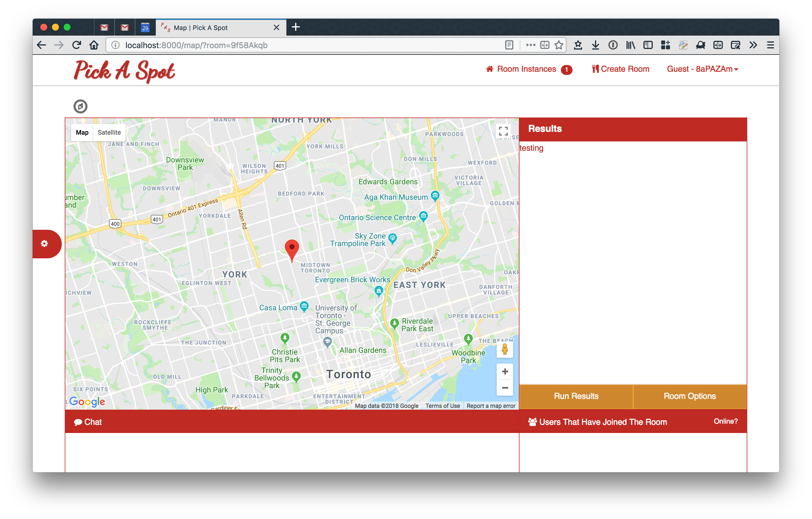The height and width of the screenshot is (519, 812).
Task: Expand the Guest - 8aPAZAm dropdown
Action: coord(702,69)
